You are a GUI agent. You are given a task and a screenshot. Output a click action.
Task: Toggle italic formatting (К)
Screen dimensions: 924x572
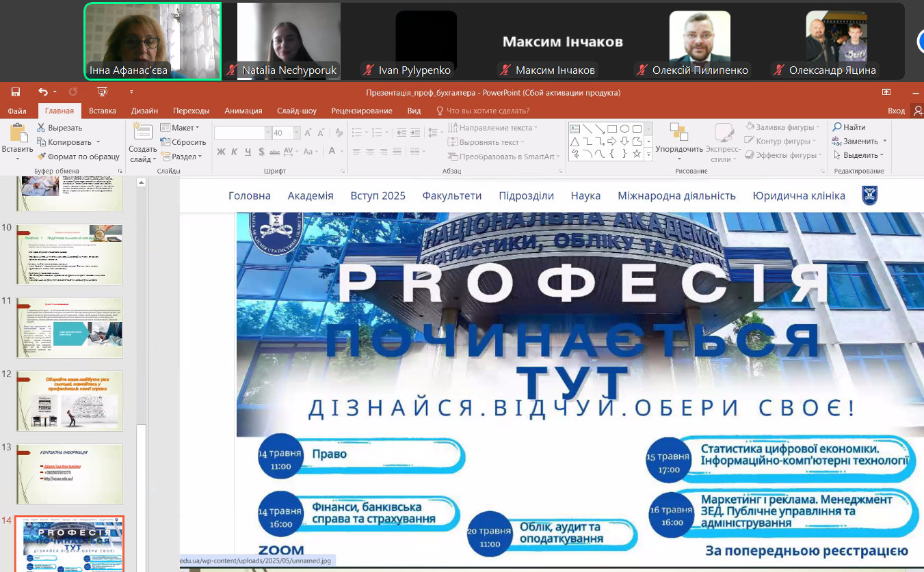pos(235,152)
